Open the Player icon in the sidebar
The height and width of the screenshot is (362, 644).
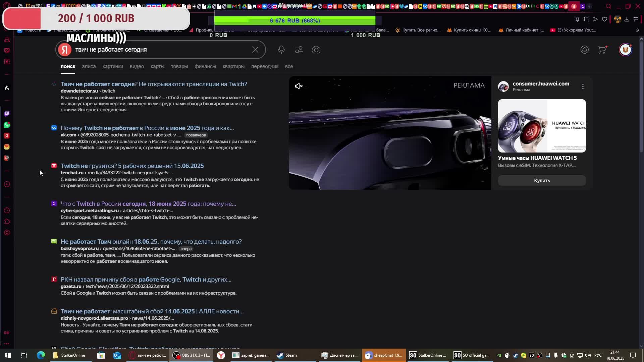point(7,184)
